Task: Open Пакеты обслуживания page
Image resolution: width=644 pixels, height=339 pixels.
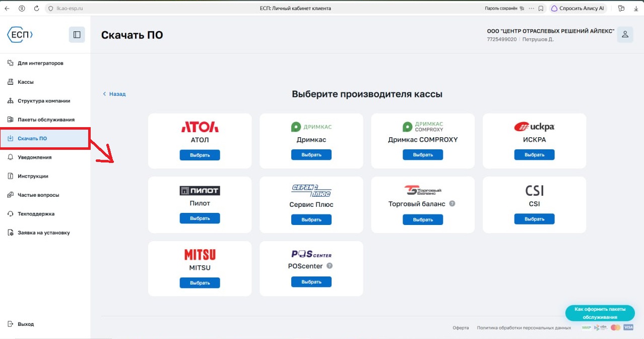Action: (x=45, y=120)
